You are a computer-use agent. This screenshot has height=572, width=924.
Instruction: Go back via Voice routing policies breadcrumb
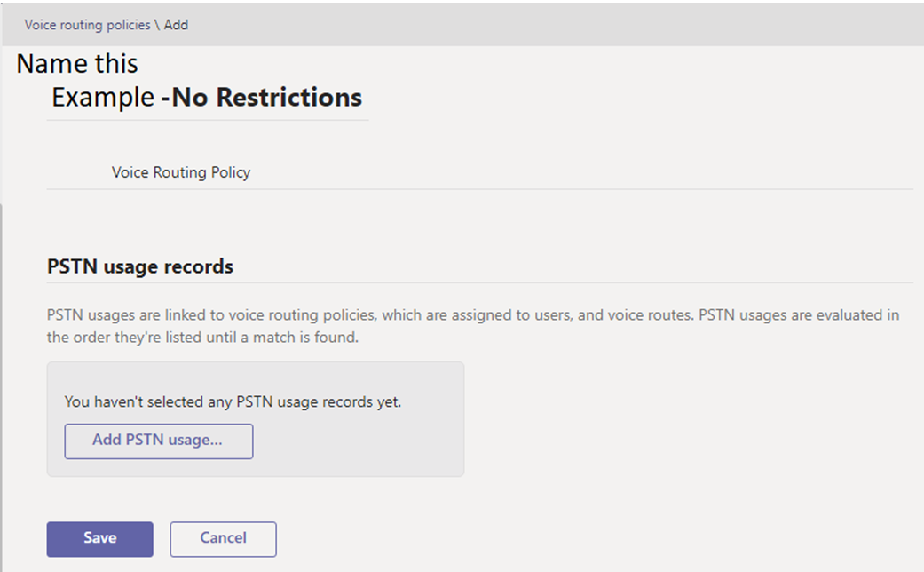coord(87,25)
